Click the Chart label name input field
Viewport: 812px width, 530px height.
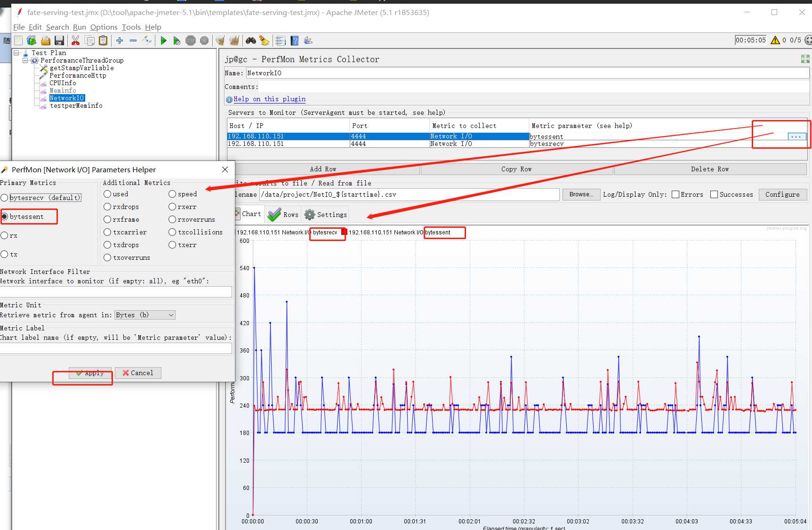[116, 348]
